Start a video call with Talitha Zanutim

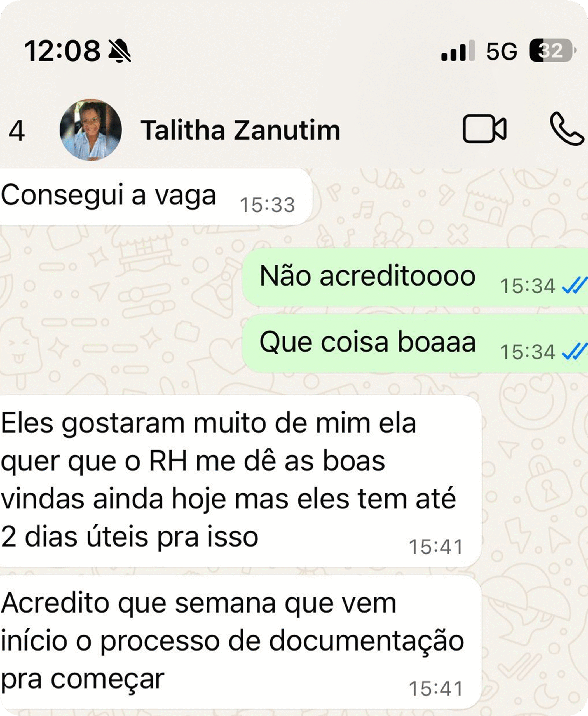point(484,129)
